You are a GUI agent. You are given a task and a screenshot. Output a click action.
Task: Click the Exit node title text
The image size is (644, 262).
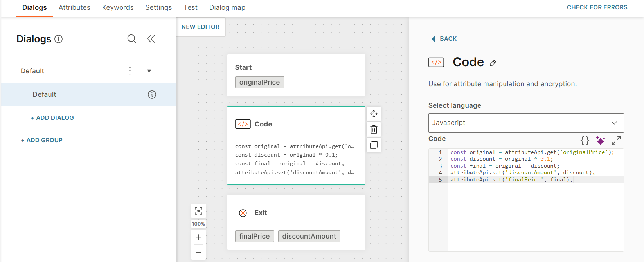pos(261,213)
